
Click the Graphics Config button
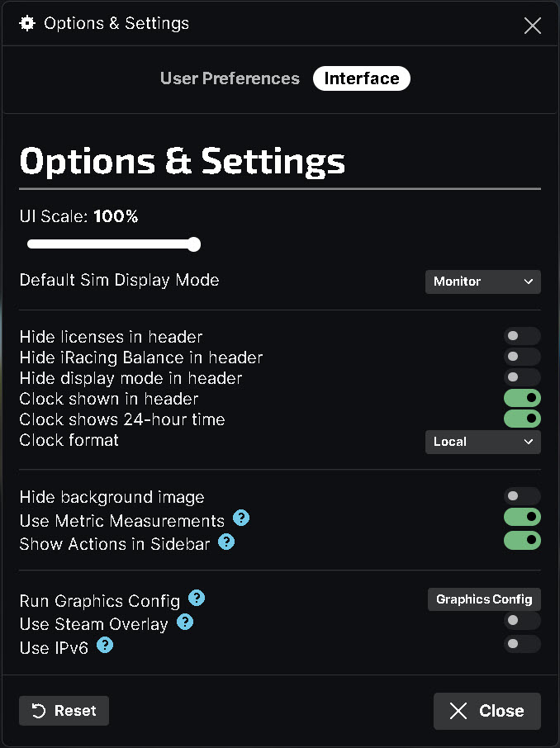click(x=484, y=599)
